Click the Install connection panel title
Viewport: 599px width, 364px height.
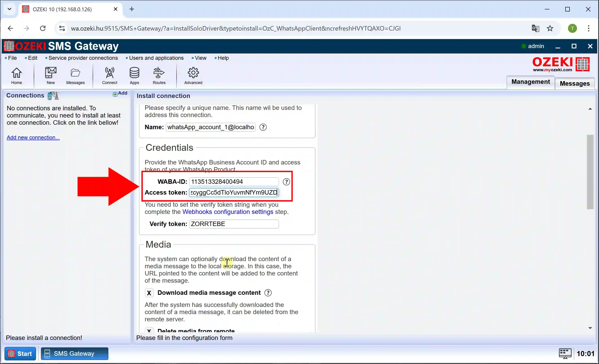163,96
